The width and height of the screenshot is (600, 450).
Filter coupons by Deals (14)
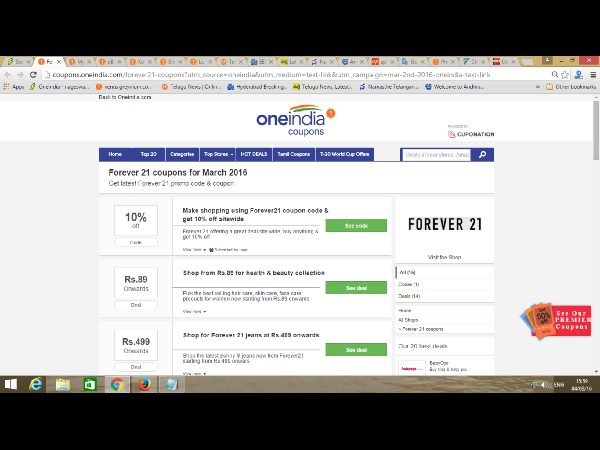(410, 296)
